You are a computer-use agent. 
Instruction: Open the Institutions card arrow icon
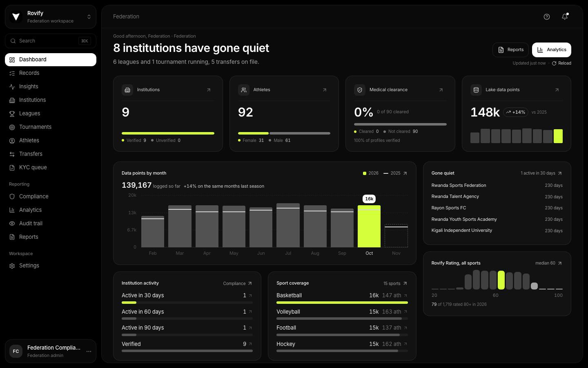(209, 90)
